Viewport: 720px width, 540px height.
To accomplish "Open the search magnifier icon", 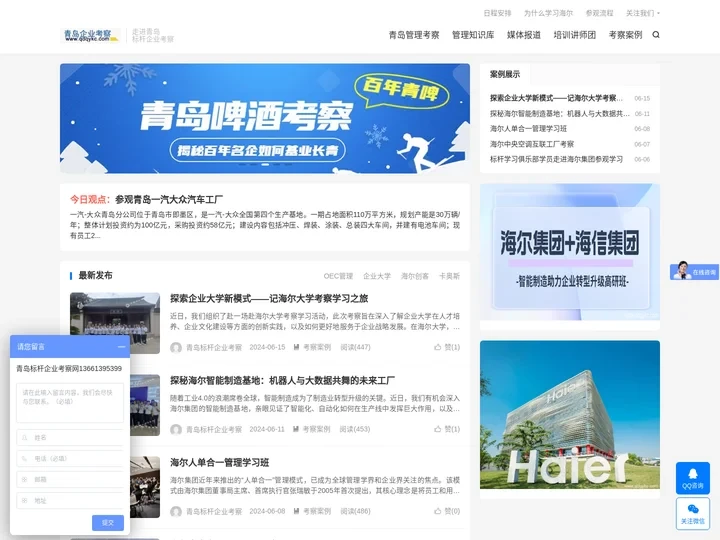I will (x=656, y=34).
